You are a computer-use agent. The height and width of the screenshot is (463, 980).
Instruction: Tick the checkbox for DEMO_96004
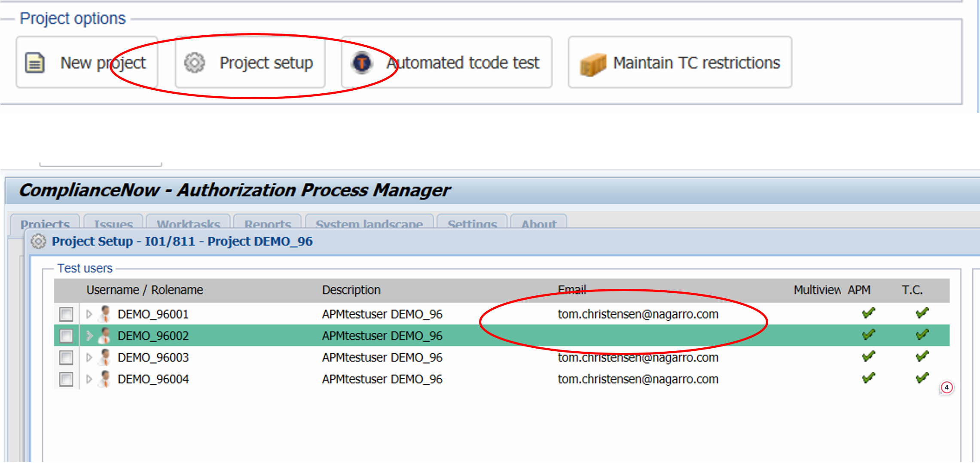pos(66,379)
